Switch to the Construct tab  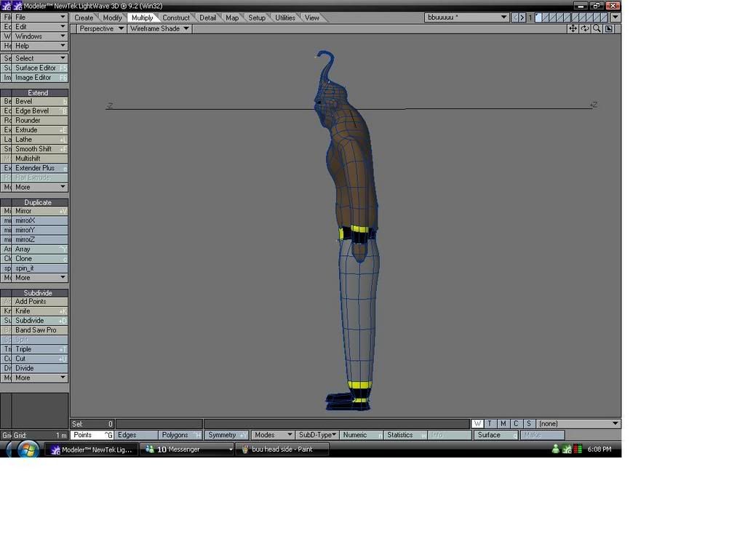[176, 17]
